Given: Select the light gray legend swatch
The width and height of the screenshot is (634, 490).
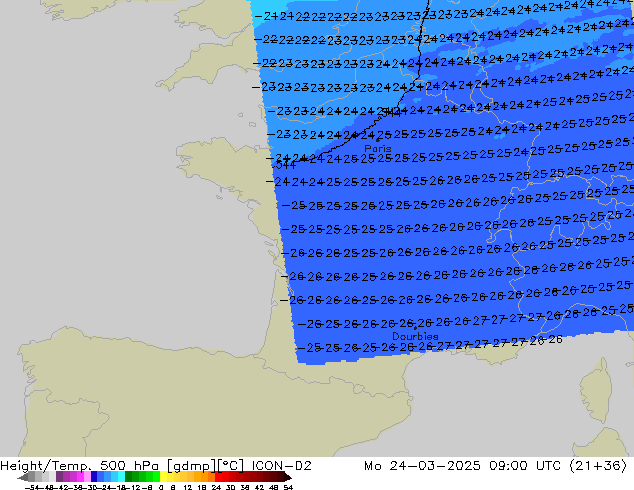Looking at the screenshot, I should pyautogui.click(x=53, y=477).
